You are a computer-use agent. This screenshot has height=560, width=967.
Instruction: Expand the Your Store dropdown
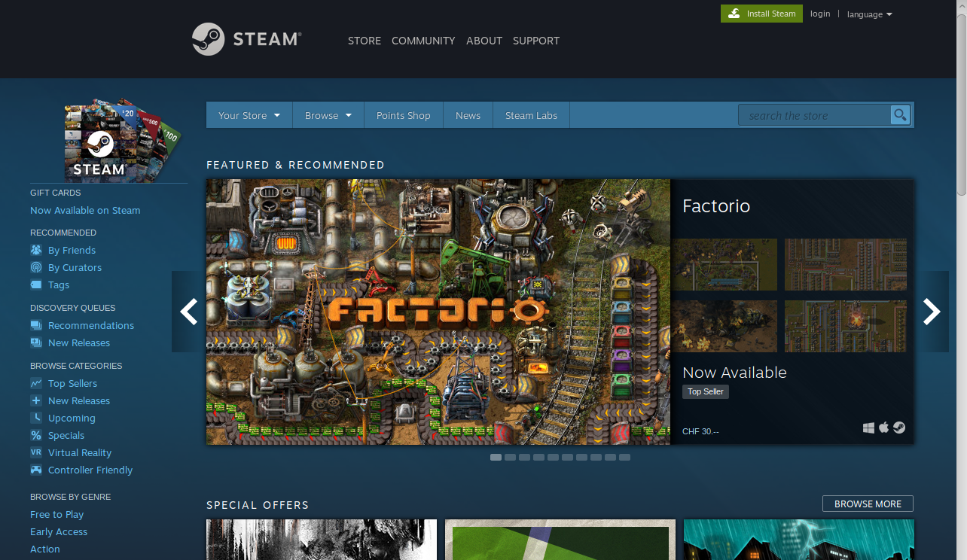249,115
